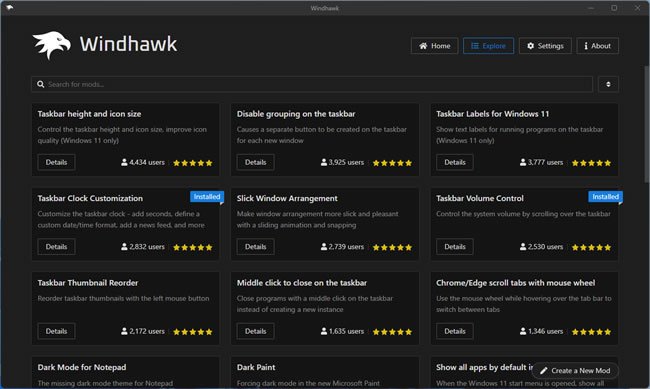Open Details for Taskbar Clock Customization
Viewport: 650px width, 389px height.
pos(56,247)
